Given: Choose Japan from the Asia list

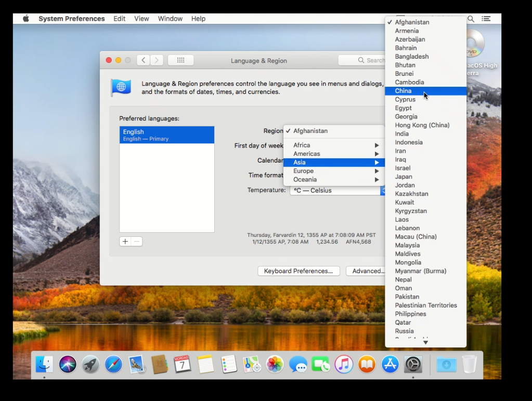Looking at the screenshot, I should tap(425, 177).
